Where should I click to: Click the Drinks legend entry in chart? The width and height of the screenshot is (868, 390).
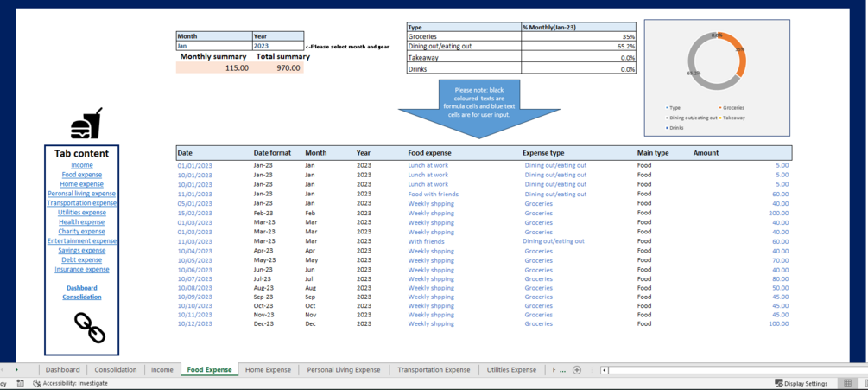coord(675,127)
